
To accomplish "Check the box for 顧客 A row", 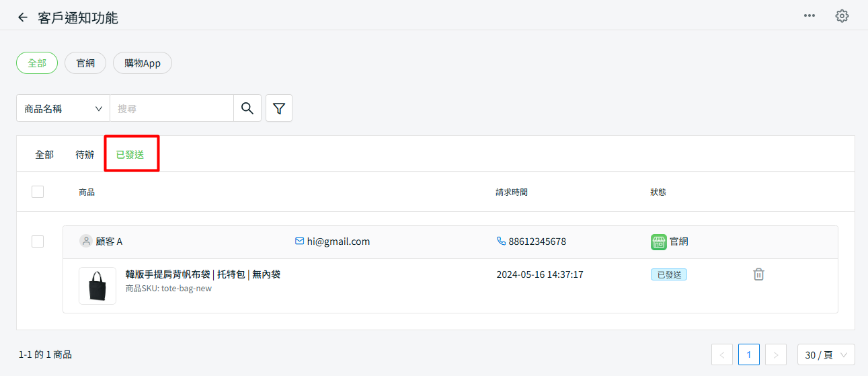I will click(38, 241).
